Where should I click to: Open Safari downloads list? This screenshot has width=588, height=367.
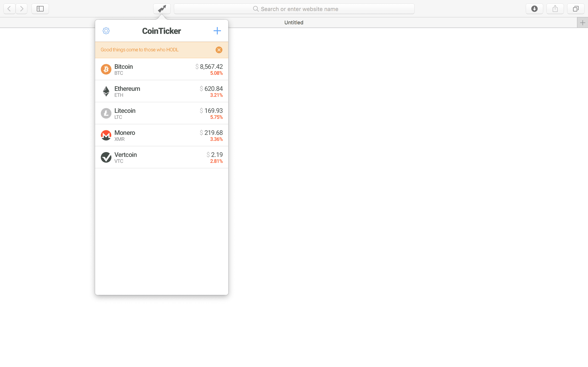click(534, 9)
